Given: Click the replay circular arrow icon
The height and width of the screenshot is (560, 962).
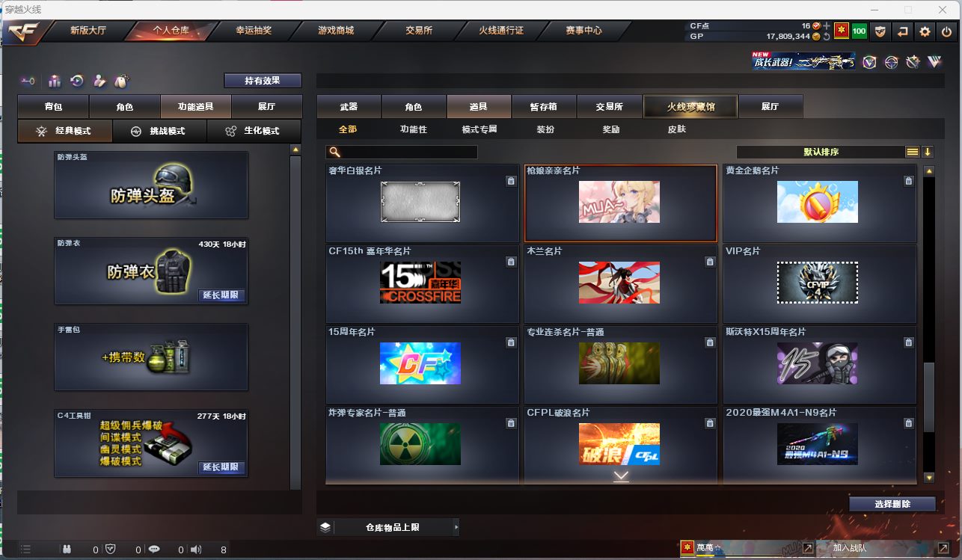Looking at the screenshot, I should pos(77,81).
